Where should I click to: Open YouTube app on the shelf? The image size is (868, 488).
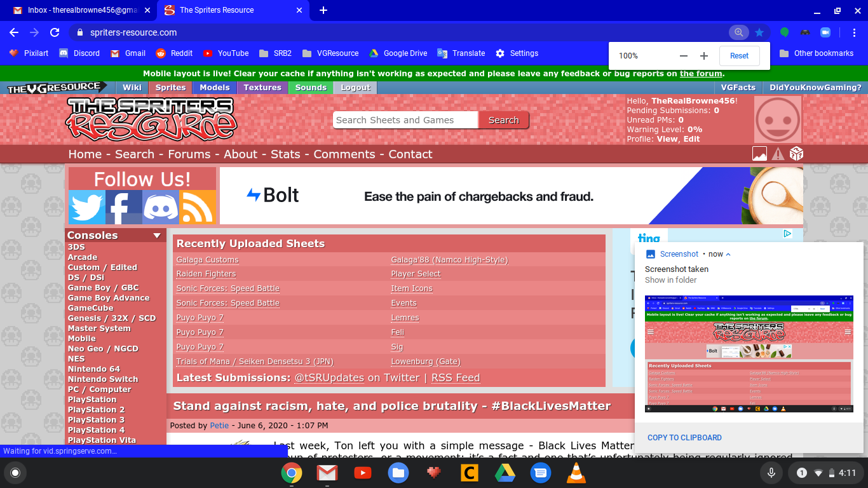click(363, 473)
